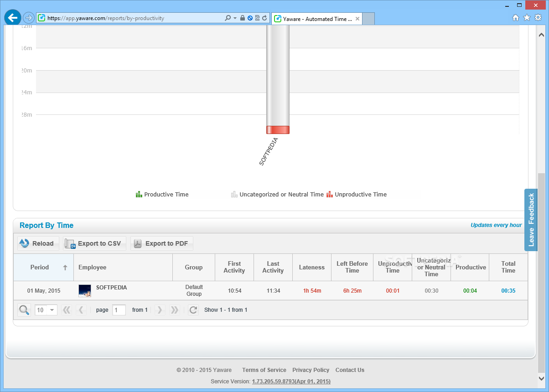Click the scrollbar up arrow

541,35
